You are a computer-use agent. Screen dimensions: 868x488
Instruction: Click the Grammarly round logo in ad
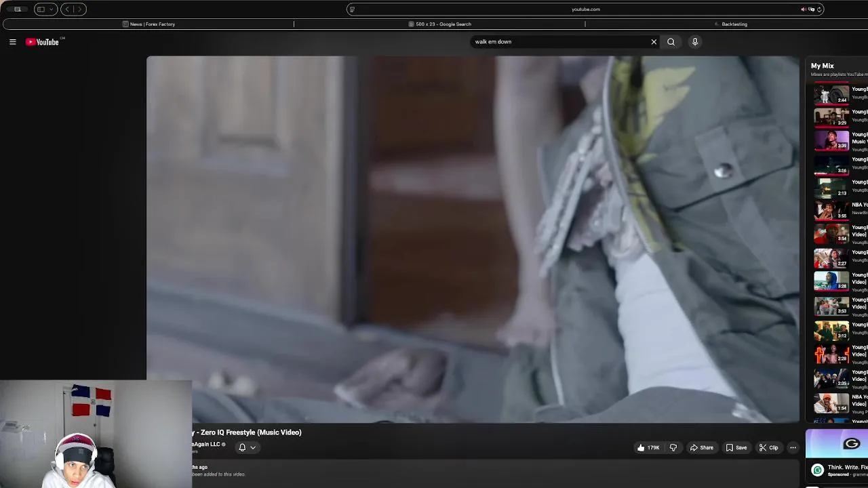click(x=817, y=470)
